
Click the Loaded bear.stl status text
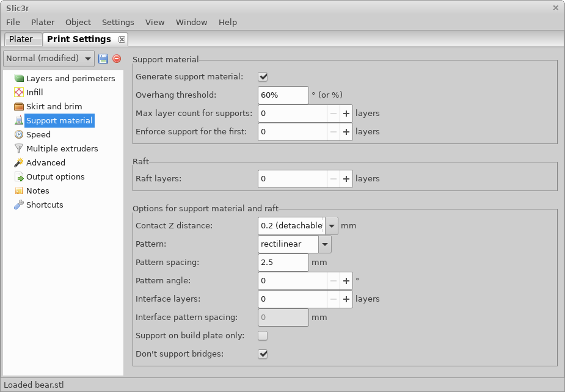point(34,385)
